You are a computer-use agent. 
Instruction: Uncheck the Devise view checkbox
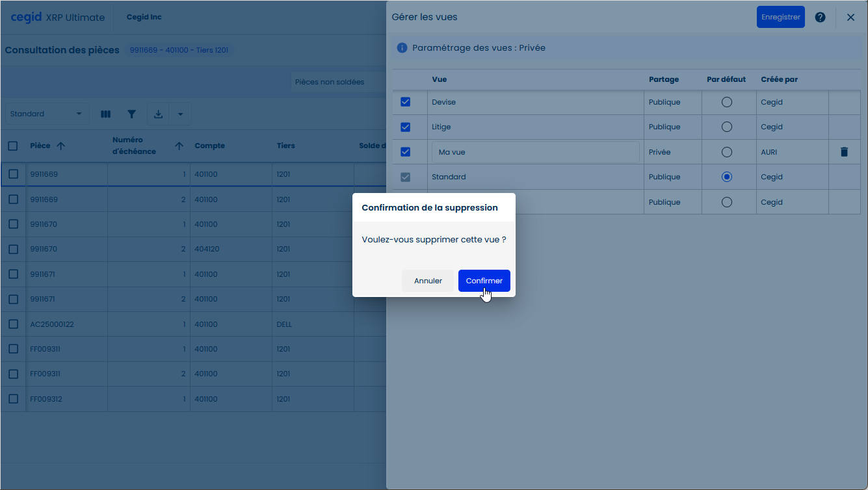coord(405,102)
